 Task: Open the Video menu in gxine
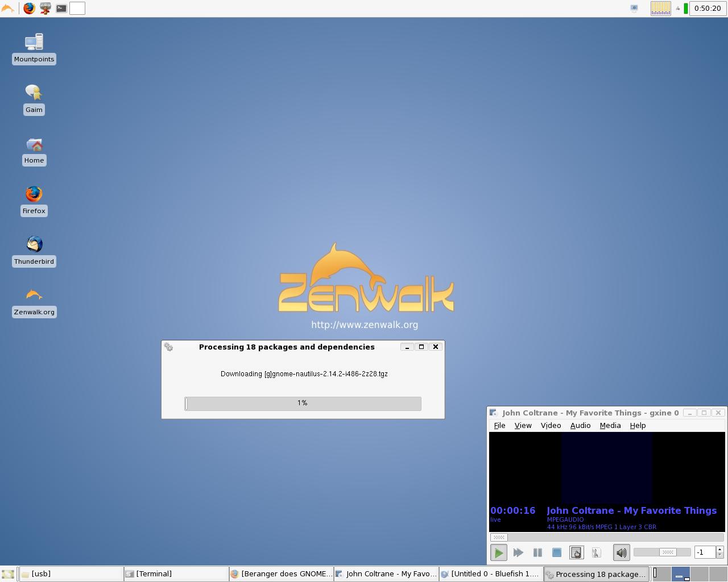(x=551, y=425)
